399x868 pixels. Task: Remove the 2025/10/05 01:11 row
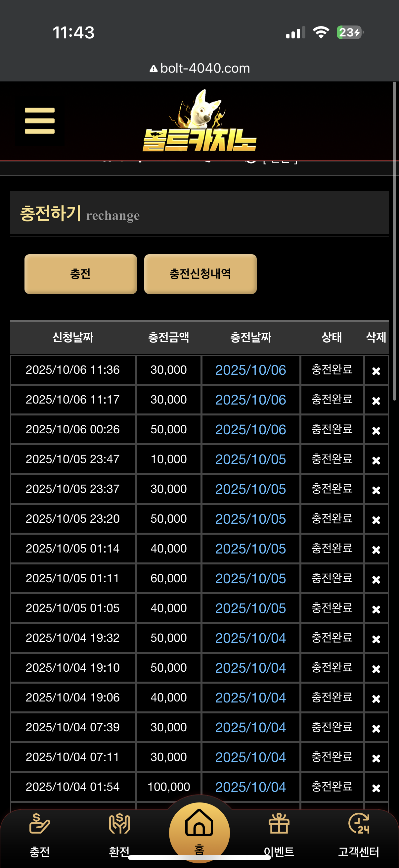coord(376,580)
